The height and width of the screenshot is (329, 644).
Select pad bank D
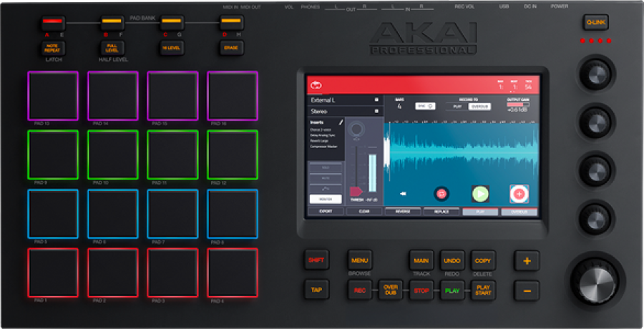tap(231, 23)
